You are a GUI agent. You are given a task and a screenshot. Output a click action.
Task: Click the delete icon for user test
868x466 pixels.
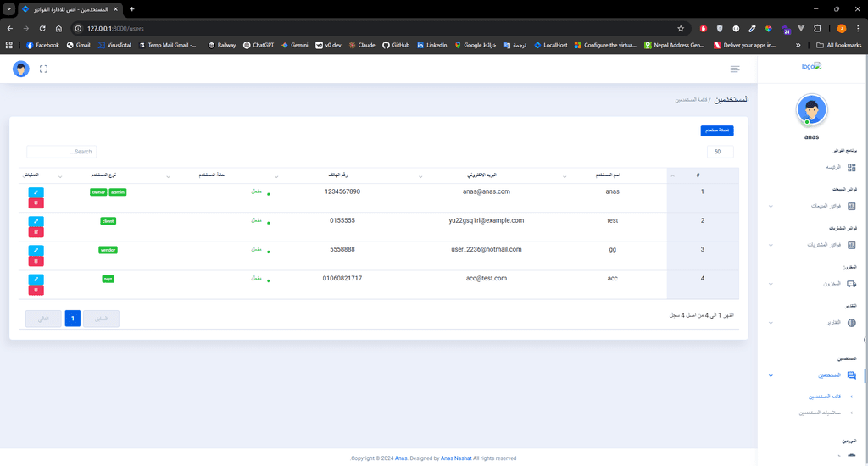pos(36,232)
